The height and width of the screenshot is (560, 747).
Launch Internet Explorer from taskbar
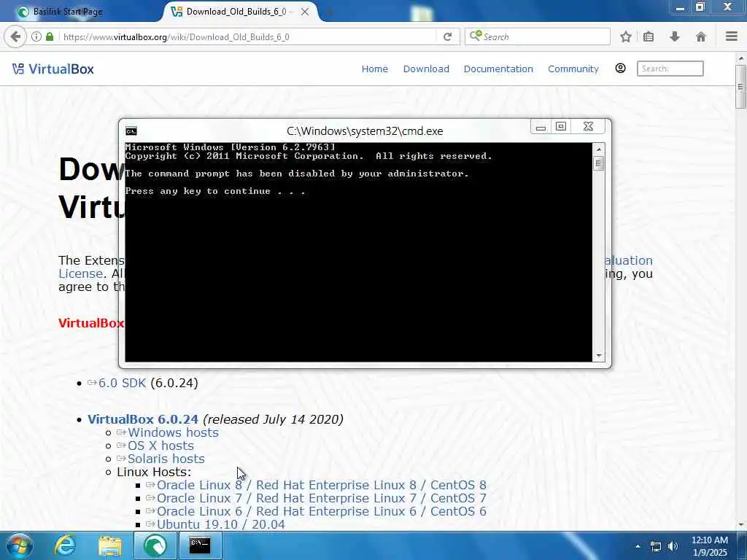tap(65, 545)
